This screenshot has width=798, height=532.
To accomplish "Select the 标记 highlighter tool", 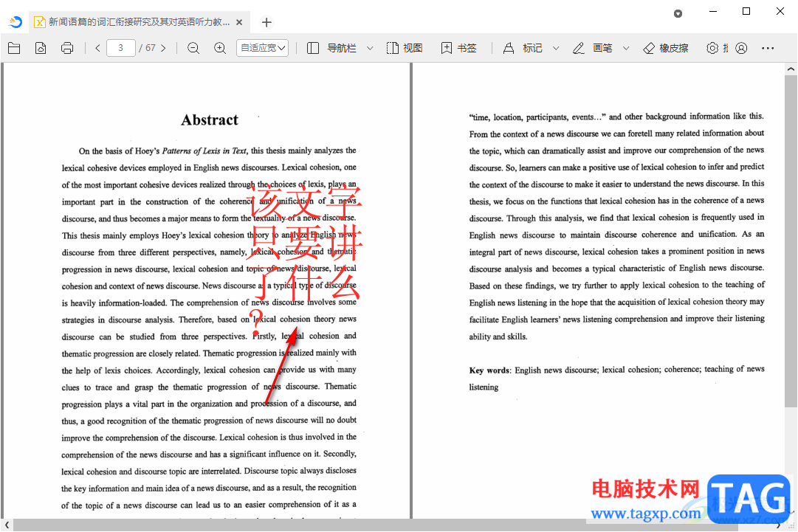I will point(523,48).
